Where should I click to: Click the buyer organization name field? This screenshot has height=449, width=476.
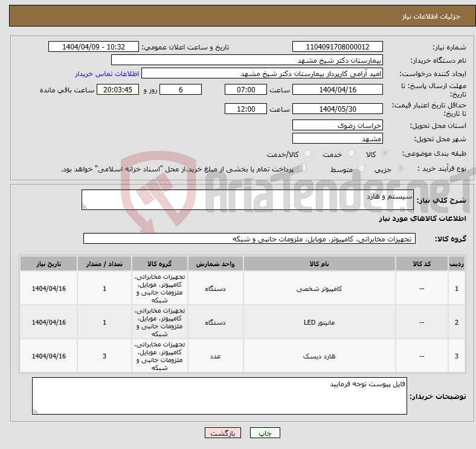tap(247, 60)
